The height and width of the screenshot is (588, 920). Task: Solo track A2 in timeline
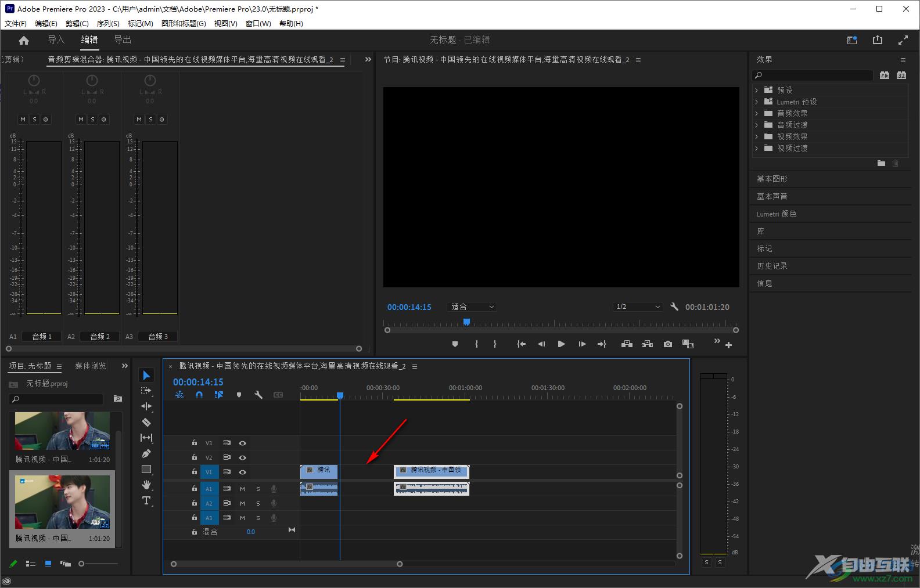coord(258,503)
